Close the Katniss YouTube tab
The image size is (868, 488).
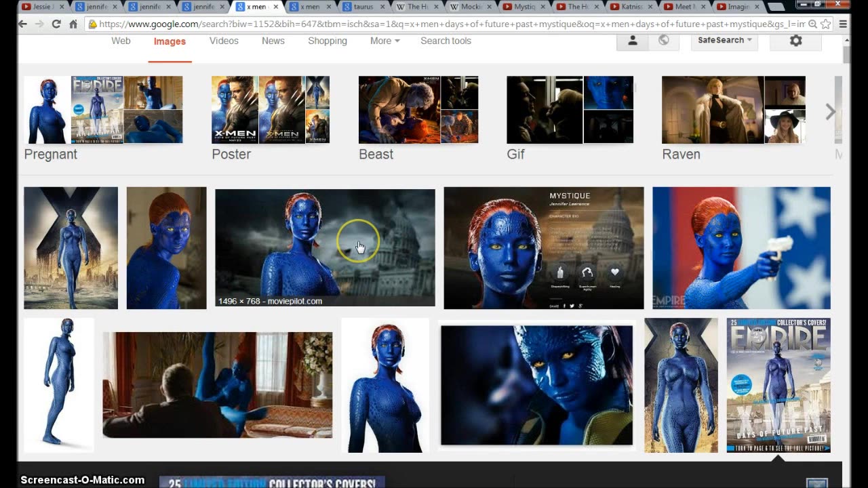click(x=650, y=7)
